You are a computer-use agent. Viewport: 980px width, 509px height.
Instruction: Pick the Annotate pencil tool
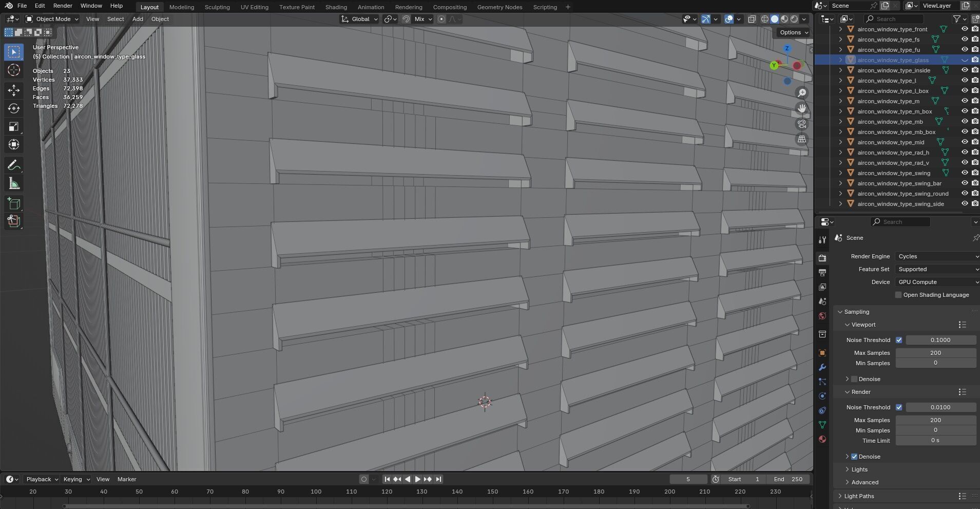(x=14, y=165)
